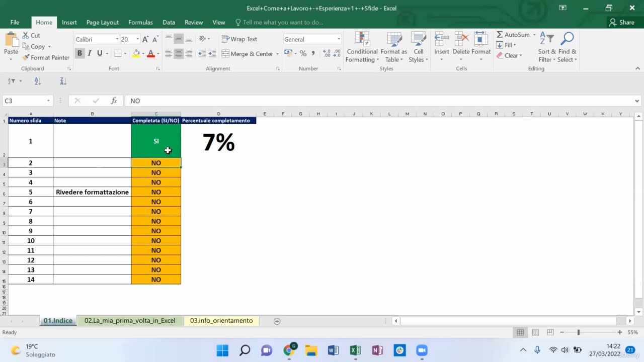The height and width of the screenshot is (362, 644).
Task: Open the font size dropdown
Action: (138, 39)
